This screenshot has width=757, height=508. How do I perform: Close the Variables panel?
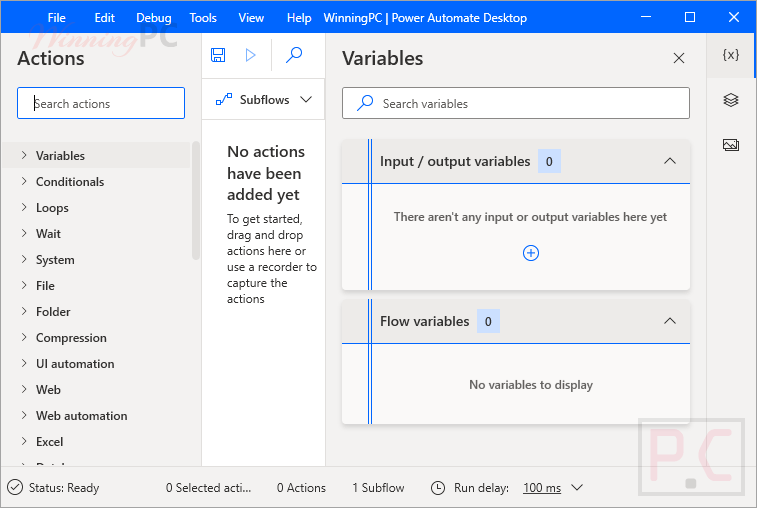[678, 58]
